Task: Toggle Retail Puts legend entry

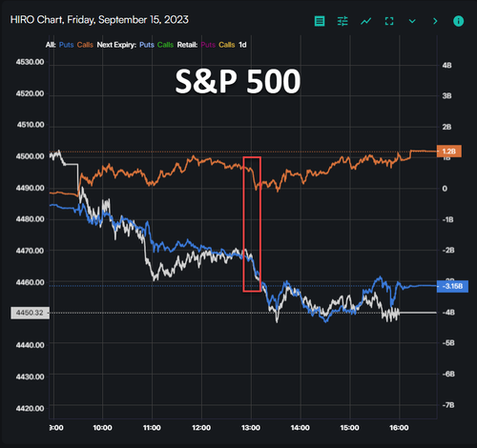Action: [x=208, y=45]
